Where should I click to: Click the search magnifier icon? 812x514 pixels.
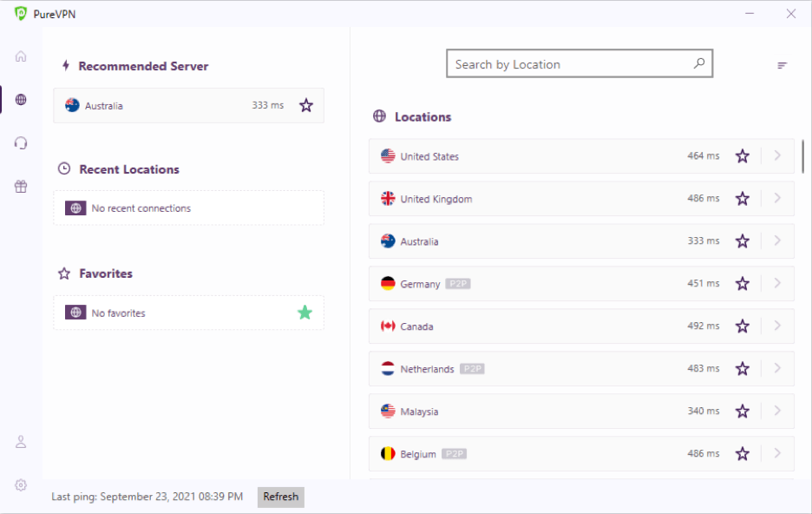point(699,63)
